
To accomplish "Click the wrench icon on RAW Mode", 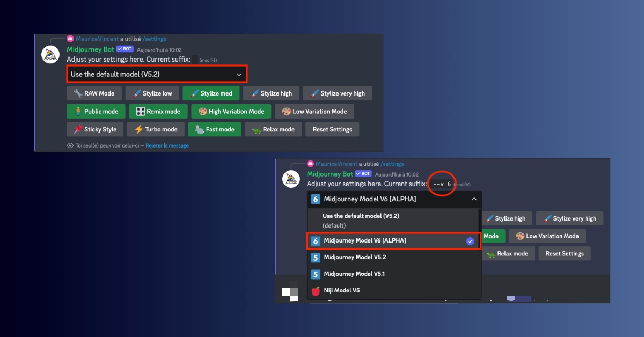I will pyautogui.click(x=77, y=93).
